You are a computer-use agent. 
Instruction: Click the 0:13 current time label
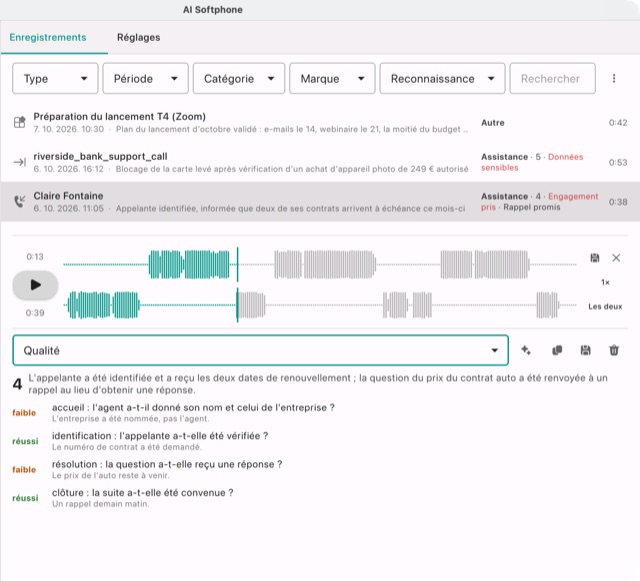click(x=35, y=256)
